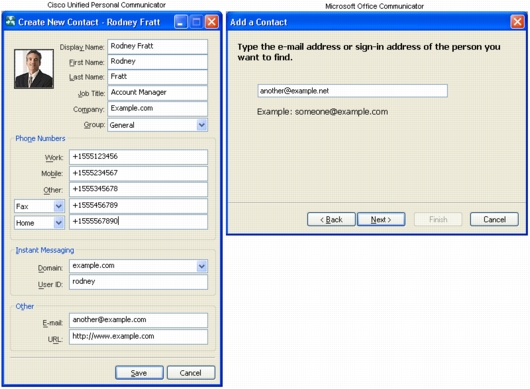This screenshot has height=389, width=530.
Task: Cancel the Create New Contact window
Action: point(191,373)
